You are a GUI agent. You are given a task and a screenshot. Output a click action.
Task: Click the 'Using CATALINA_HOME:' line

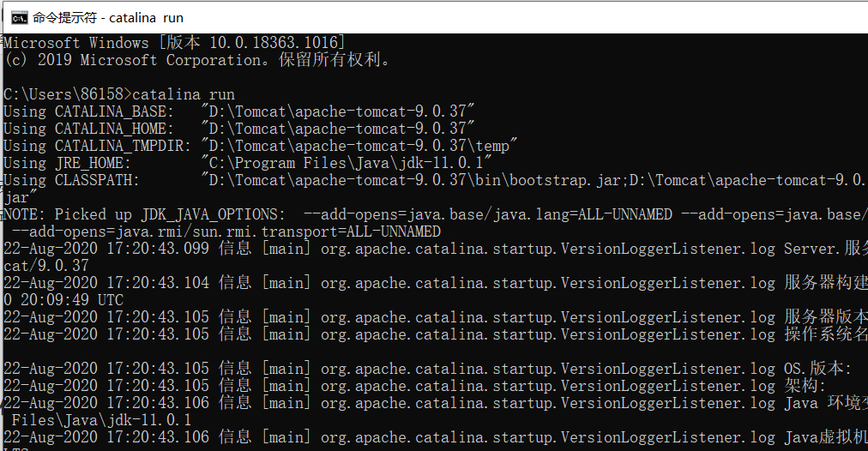click(x=239, y=129)
